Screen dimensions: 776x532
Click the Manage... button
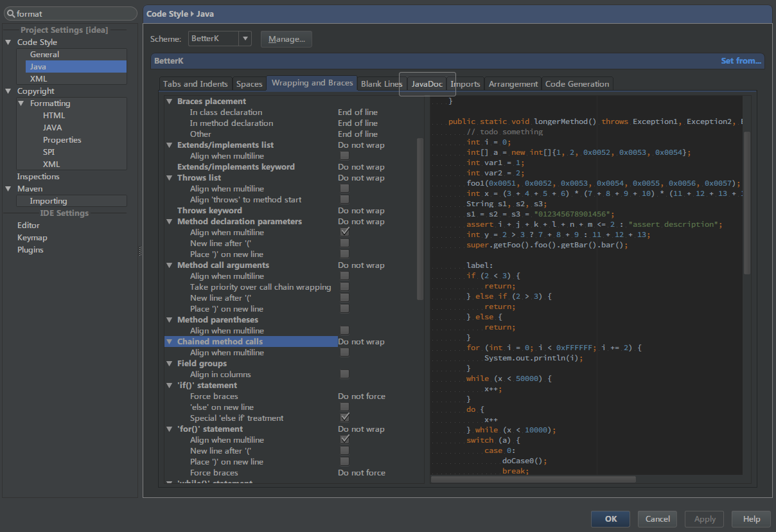pos(286,39)
